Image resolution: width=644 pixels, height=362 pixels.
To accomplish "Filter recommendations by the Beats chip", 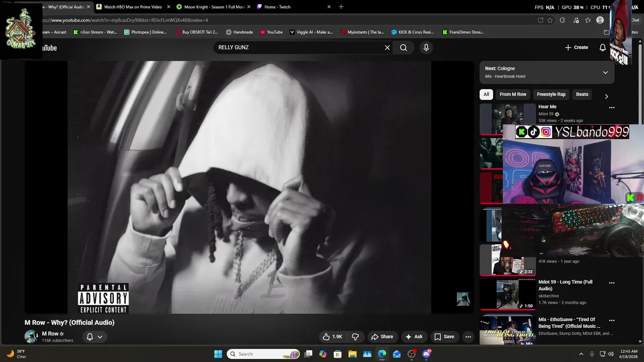I will 582,95.
